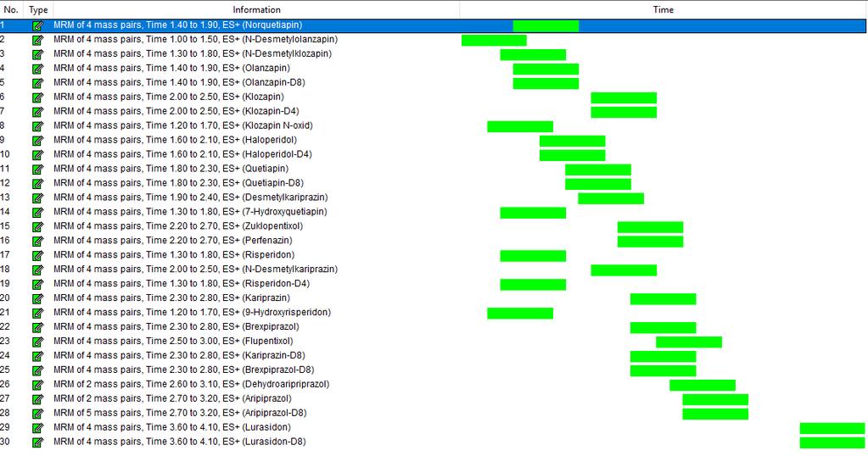Sort by the No. column header
Viewport: 868px width, 456px height.
11,9
